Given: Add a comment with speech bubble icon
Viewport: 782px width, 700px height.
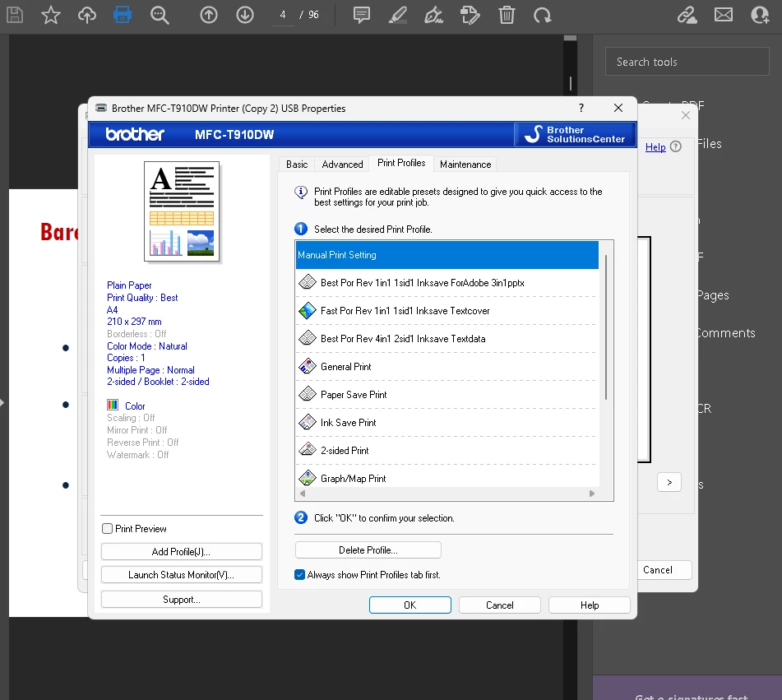Looking at the screenshot, I should click(362, 15).
